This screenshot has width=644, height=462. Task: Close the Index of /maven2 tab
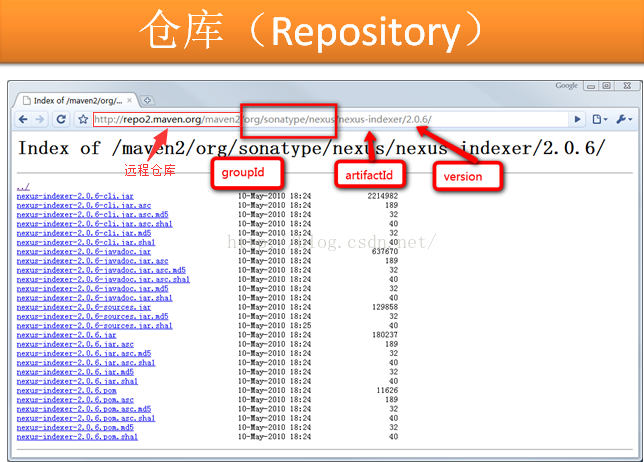click(129, 100)
